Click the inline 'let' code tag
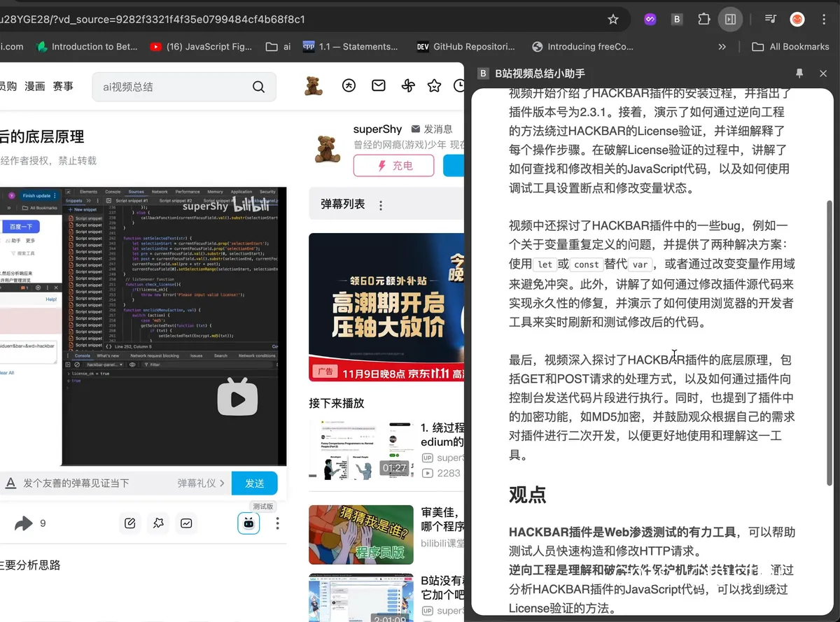This screenshot has width=840, height=622. click(x=545, y=264)
